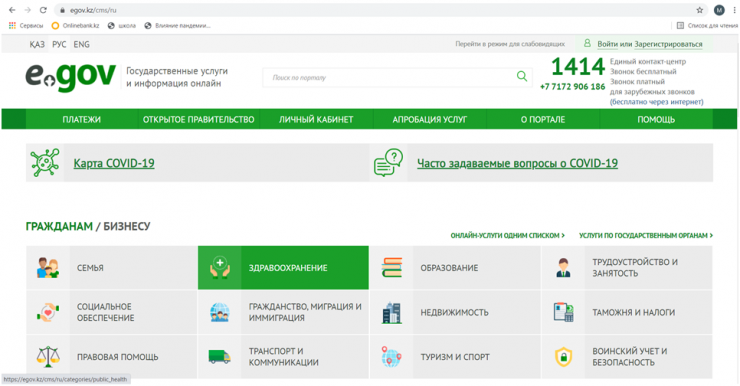Reload the page with refresh icon

pyautogui.click(x=43, y=10)
